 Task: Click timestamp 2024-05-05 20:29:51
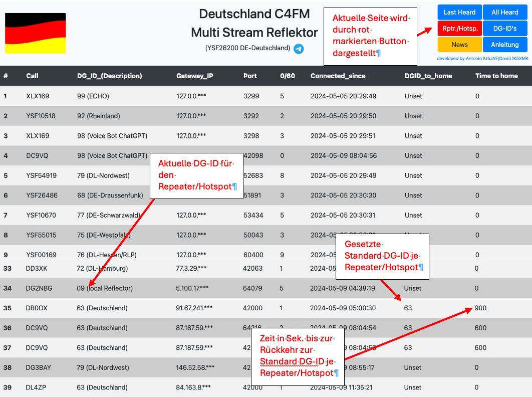(x=343, y=136)
